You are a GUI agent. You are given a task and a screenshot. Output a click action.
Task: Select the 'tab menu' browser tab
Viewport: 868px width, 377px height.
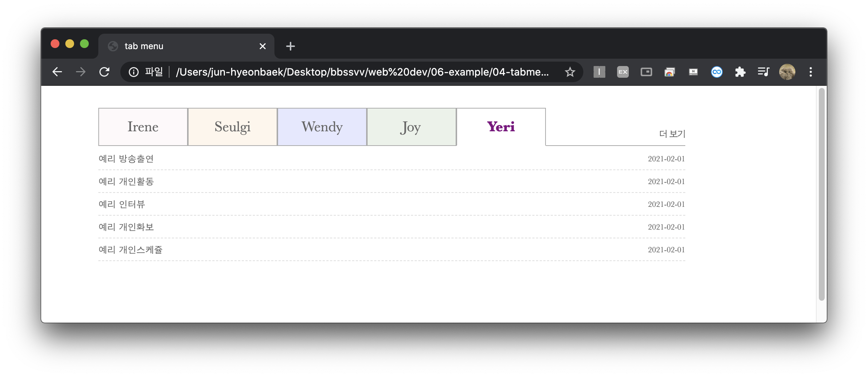pyautogui.click(x=186, y=46)
